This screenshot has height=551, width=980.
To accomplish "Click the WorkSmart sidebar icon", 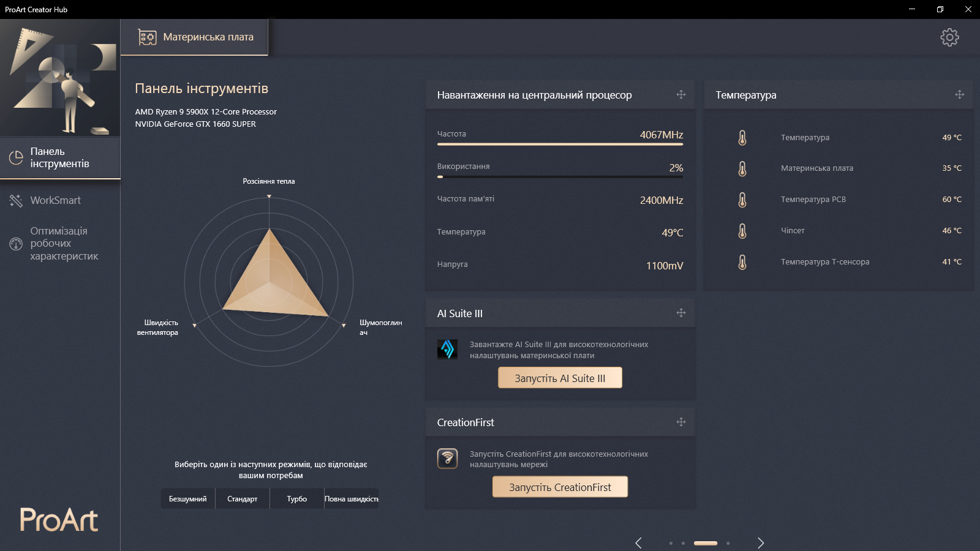I will click(16, 201).
